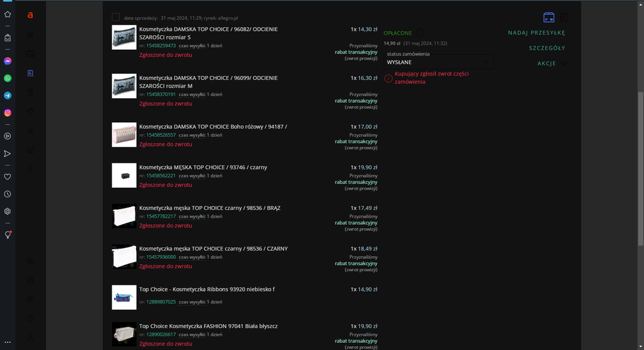Select the order checkbox beside sale date
644x350 pixels.
[116, 17]
